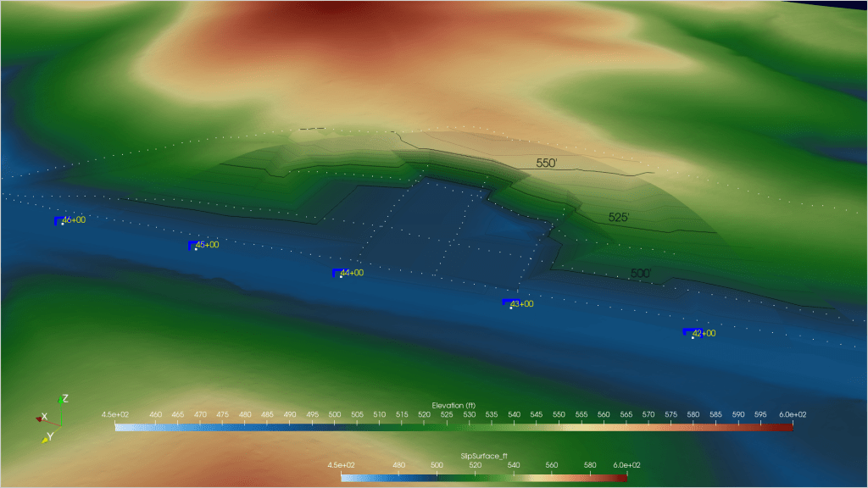Viewport: 868px width, 488px height.
Task: Click the station marker icon at 44+00
Action: click(x=336, y=273)
